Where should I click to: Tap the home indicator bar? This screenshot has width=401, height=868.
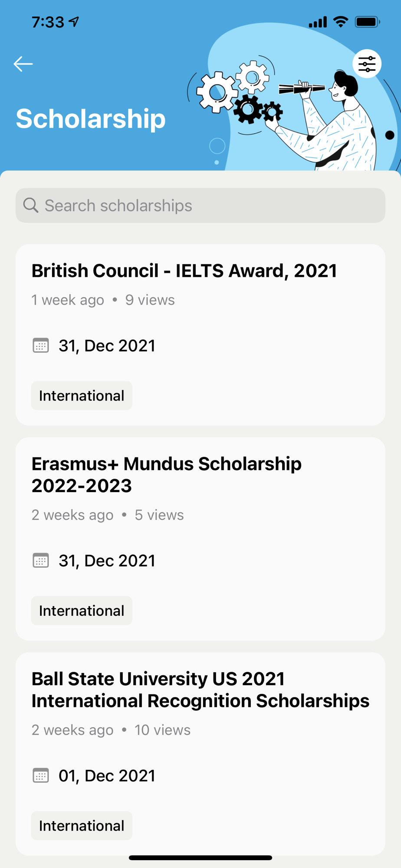200,858
